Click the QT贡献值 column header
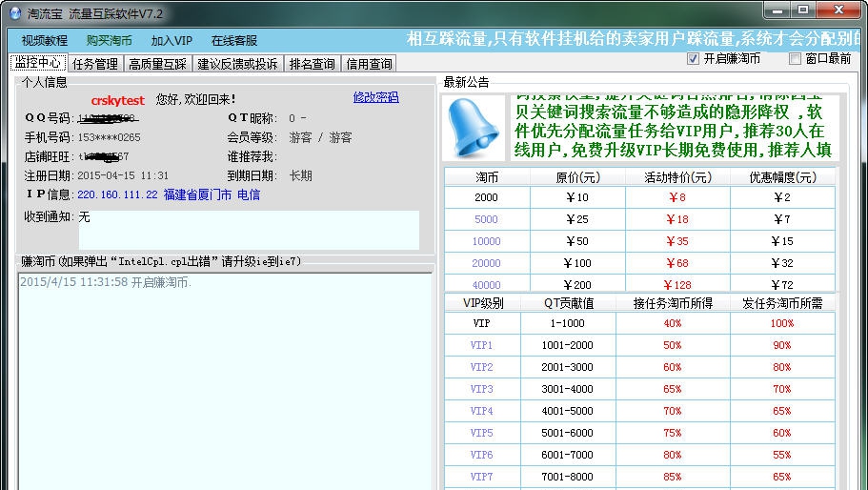This screenshot has width=868, height=490. (568, 303)
